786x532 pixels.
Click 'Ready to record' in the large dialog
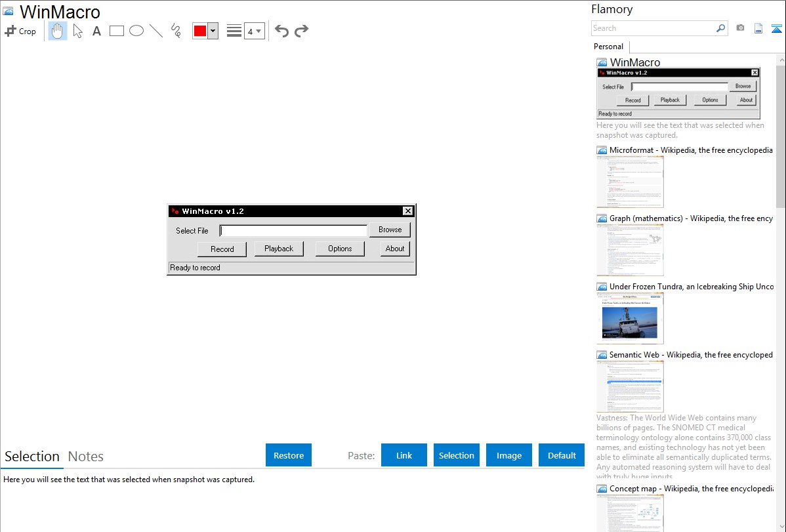[x=195, y=268]
